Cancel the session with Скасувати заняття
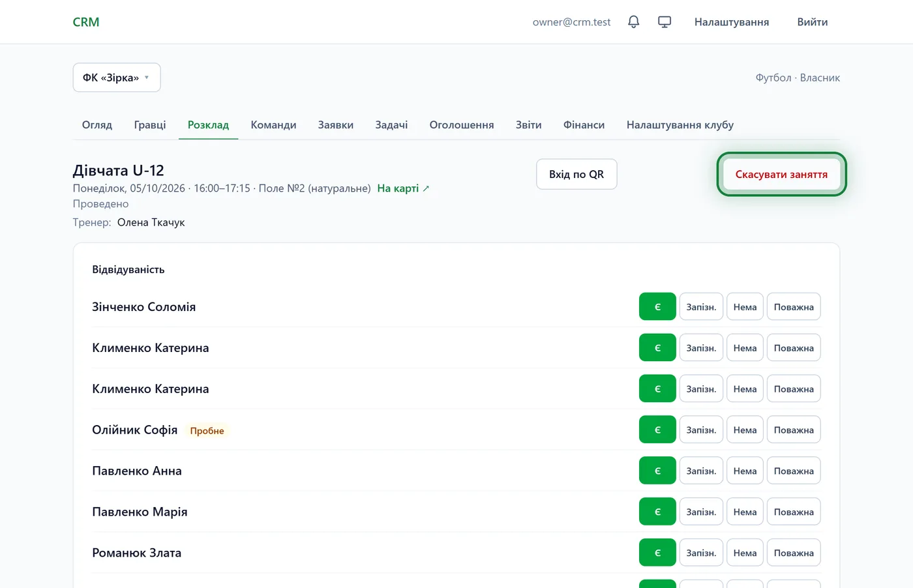The width and height of the screenshot is (913, 588). [x=781, y=174]
